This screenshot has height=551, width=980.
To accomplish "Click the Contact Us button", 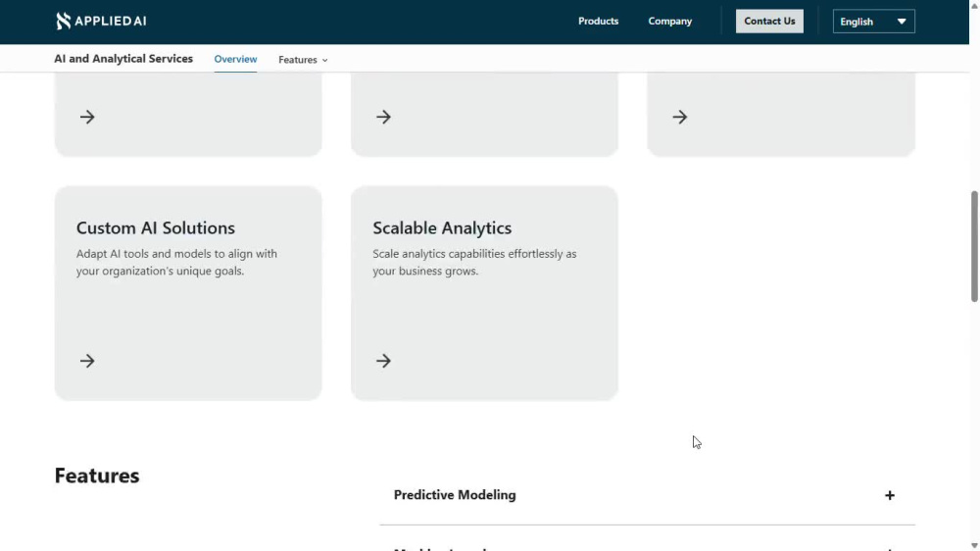I will click(769, 22).
